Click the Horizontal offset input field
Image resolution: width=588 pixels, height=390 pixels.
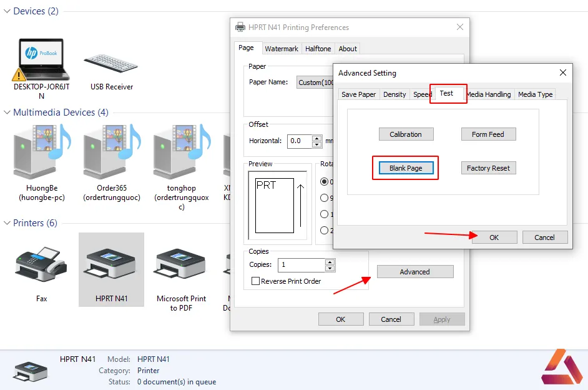coord(300,141)
